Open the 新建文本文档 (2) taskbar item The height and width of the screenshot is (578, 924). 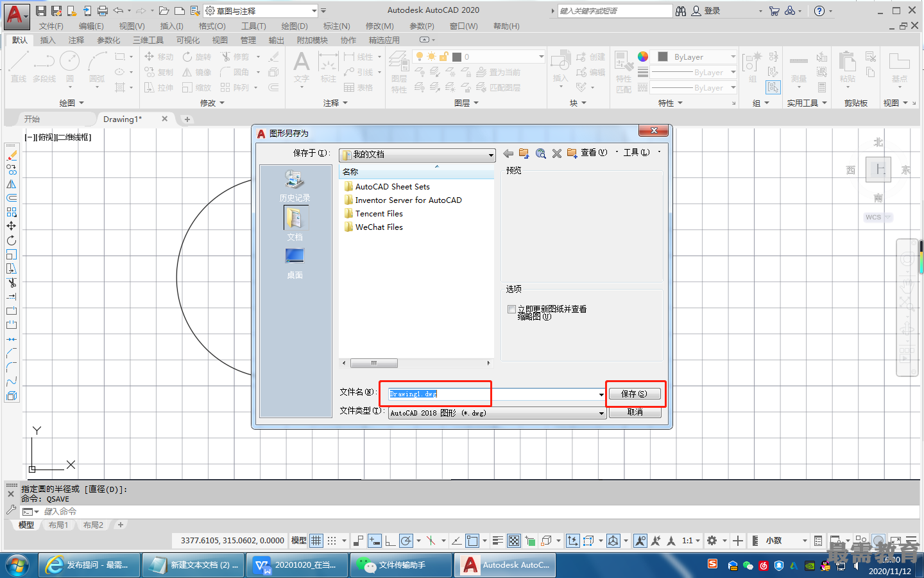pos(192,565)
